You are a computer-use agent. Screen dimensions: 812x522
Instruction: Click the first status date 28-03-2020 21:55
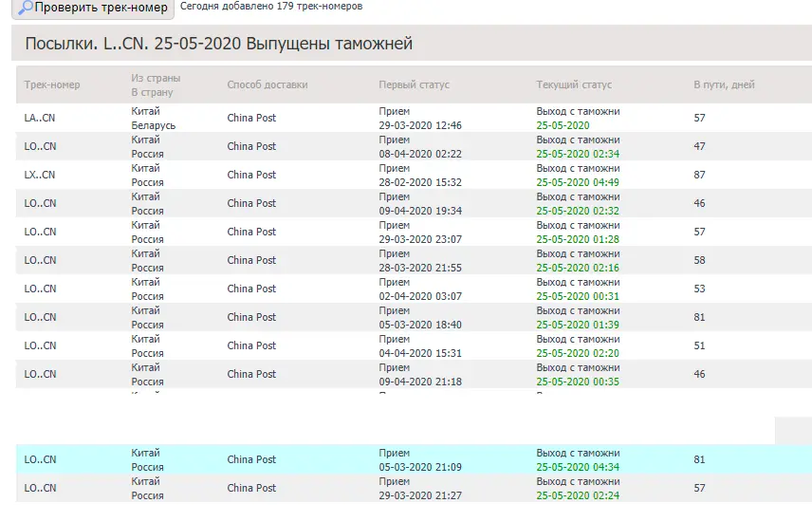click(x=420, y=268)
